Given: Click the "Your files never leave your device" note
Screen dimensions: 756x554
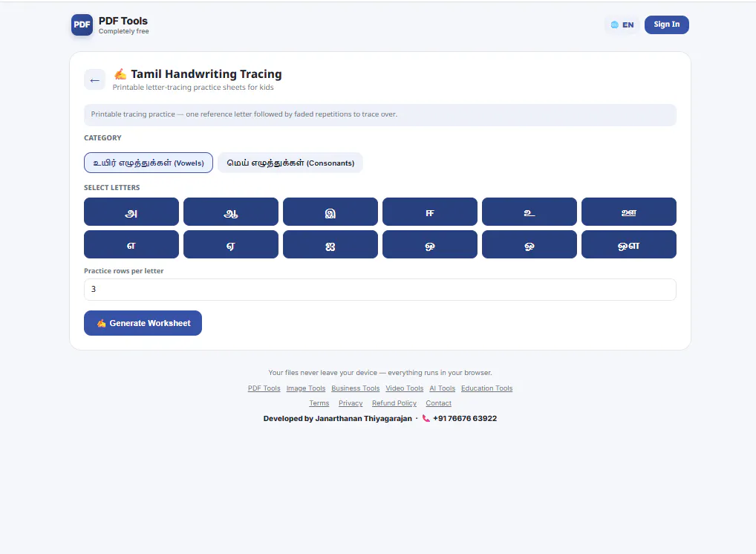Looking at the screenshot, I should coord(380,373).
